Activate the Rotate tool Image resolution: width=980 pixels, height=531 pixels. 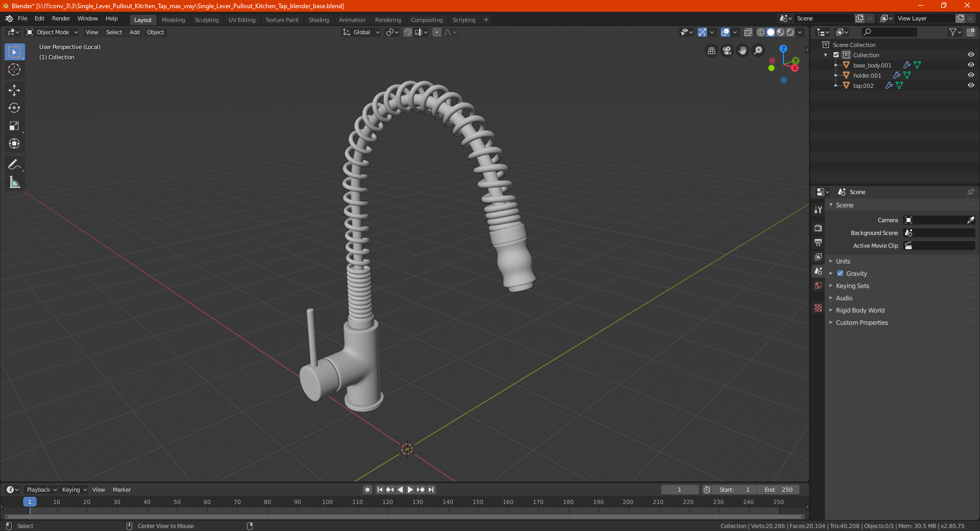[x=14, y=108]
